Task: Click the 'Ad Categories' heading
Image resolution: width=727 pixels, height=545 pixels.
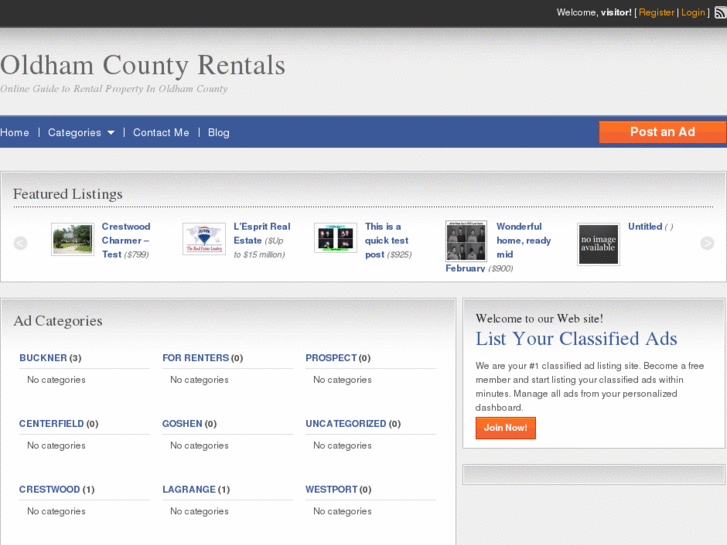Action: 58,321
